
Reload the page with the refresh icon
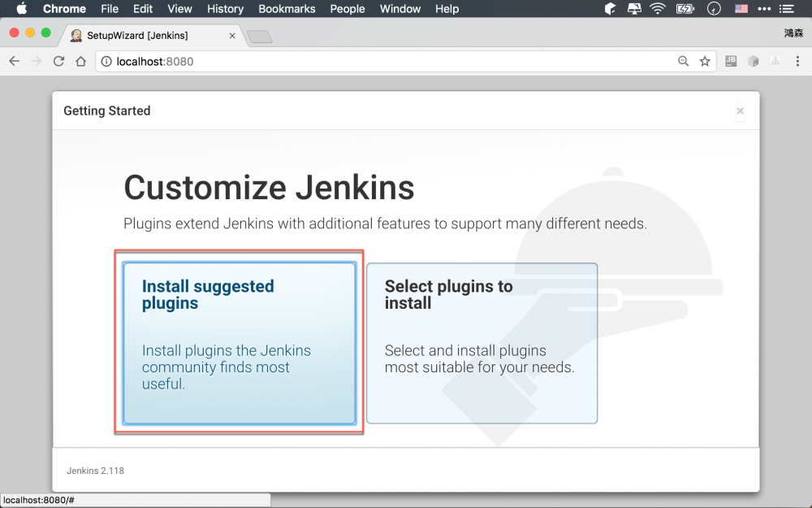[x=58, y=61]
